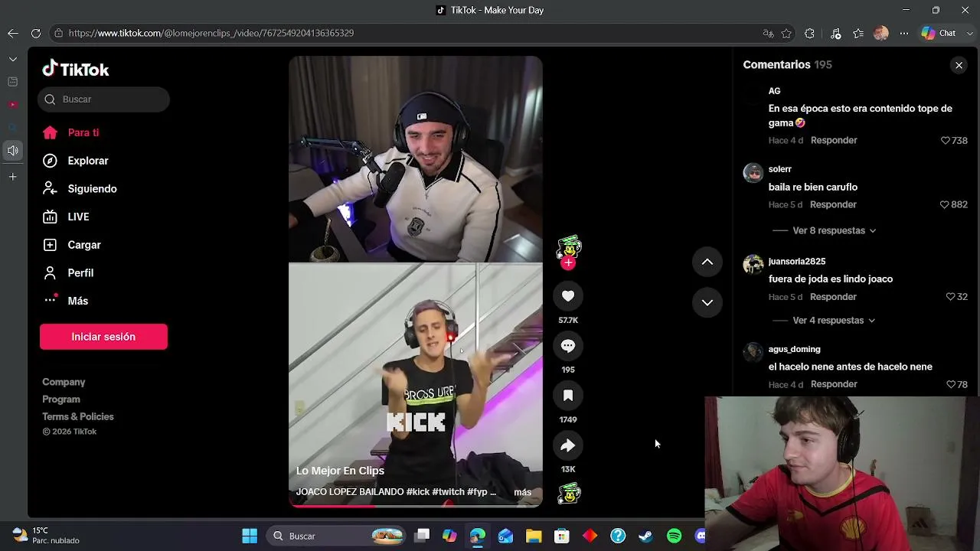The width and height of the screenshot is (980, 551).
Task: Follow the creator with the red plus badge
Action: pyautogui.click(x=568, y=263)
